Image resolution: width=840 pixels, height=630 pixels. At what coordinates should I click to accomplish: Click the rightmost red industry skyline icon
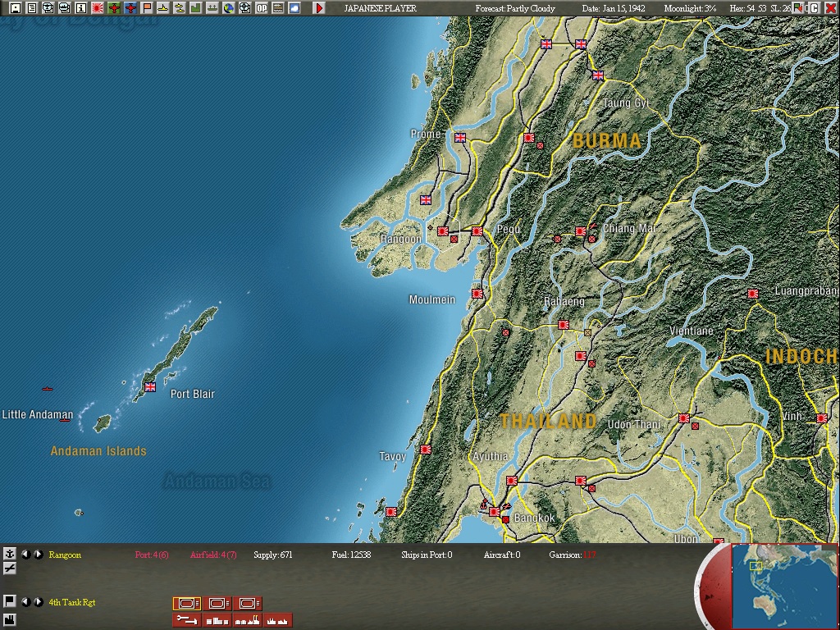(278, 620)
